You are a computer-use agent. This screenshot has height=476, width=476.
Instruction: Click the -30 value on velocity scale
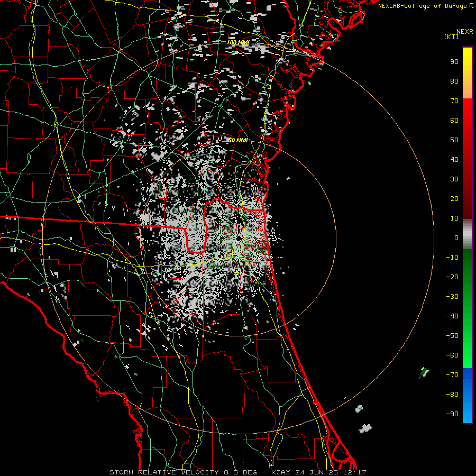452,297
